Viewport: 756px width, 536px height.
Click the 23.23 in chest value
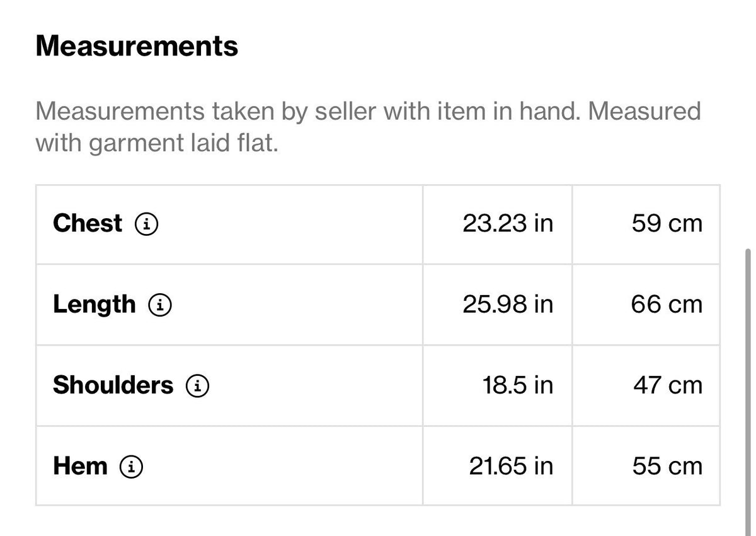(x=508, y=223)
